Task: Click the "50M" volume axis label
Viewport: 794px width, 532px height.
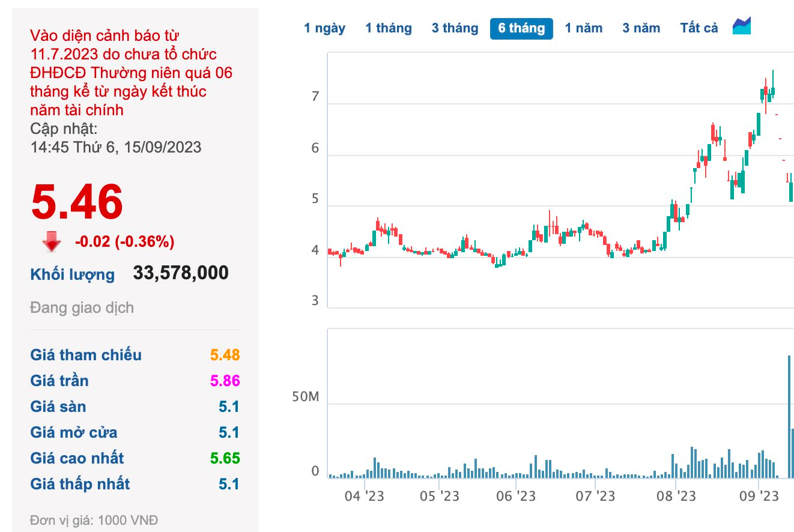Action: [306, 397]
